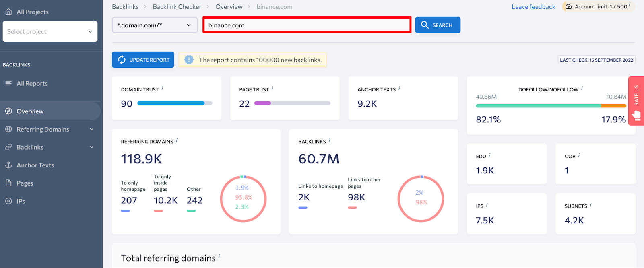This screenshot has width=644, height=268.
Task: Click the Subnets value 4.2K
Action: click(x=574, y=221)
